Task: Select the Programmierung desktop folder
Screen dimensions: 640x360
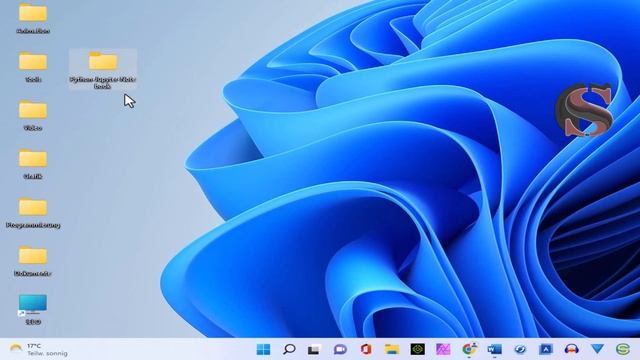Action: point(33,213)
